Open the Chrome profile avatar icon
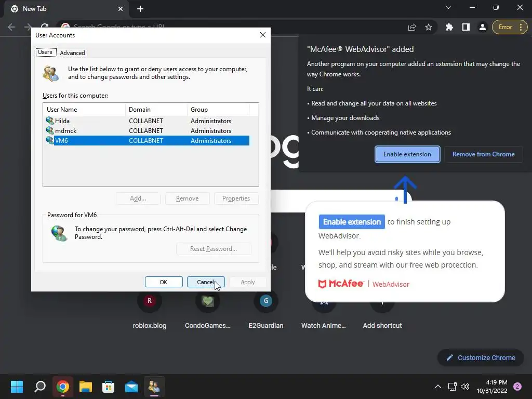 pos(483,27)
